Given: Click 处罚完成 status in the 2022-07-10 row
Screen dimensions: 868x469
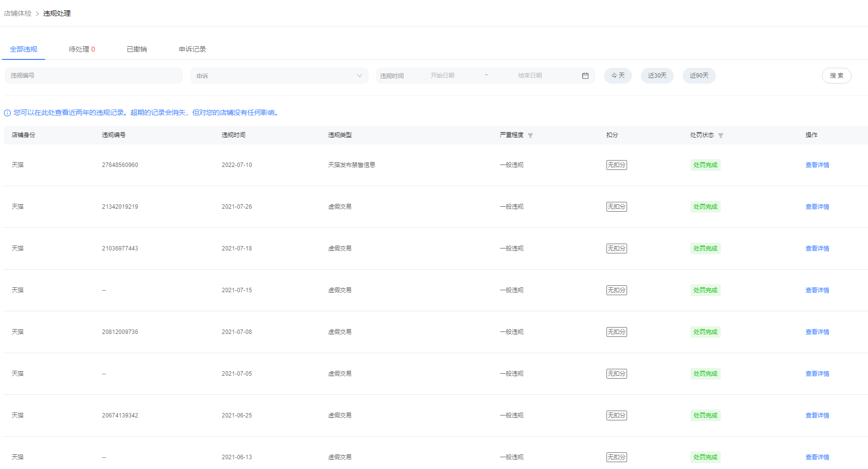Looking at the screenshot, I should point(706,165).
